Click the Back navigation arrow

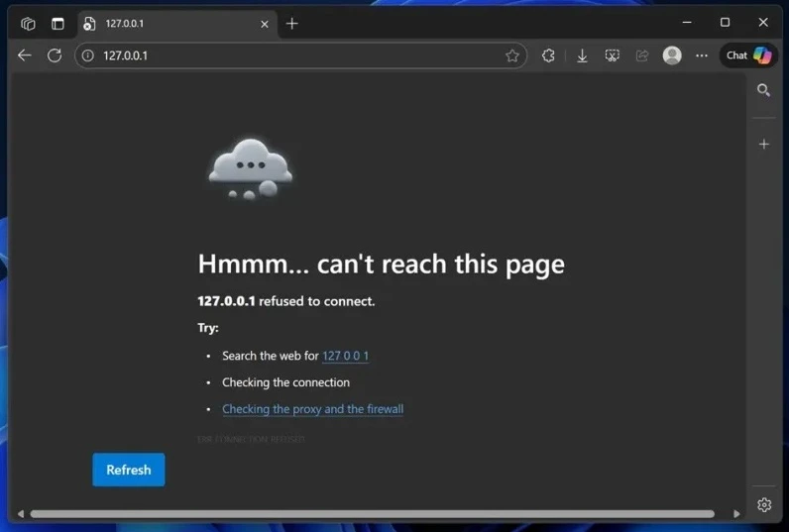point(25,55)
